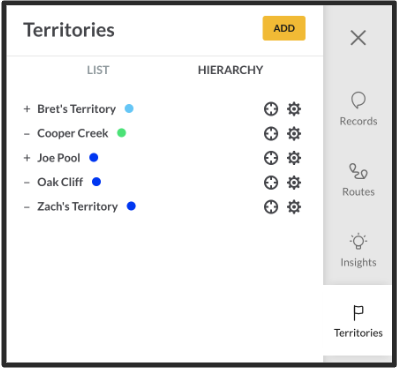Switch to the LIST tab

pos(98,70)
